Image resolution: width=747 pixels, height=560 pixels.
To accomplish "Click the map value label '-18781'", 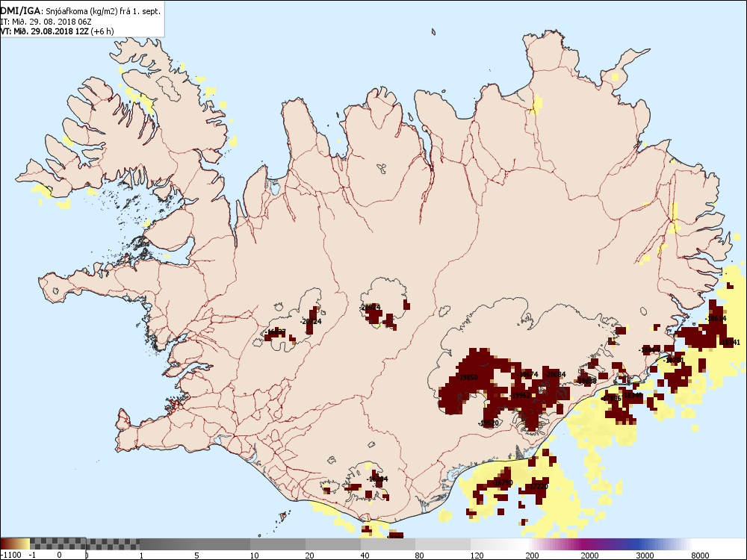I will click(x=674, y=361).
